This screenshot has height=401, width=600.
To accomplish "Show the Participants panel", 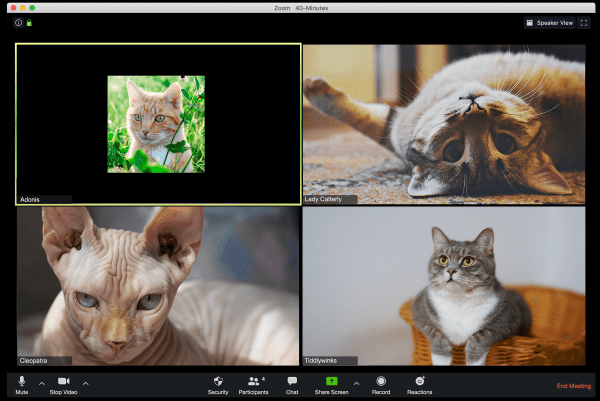I will [x=253, y=383].
